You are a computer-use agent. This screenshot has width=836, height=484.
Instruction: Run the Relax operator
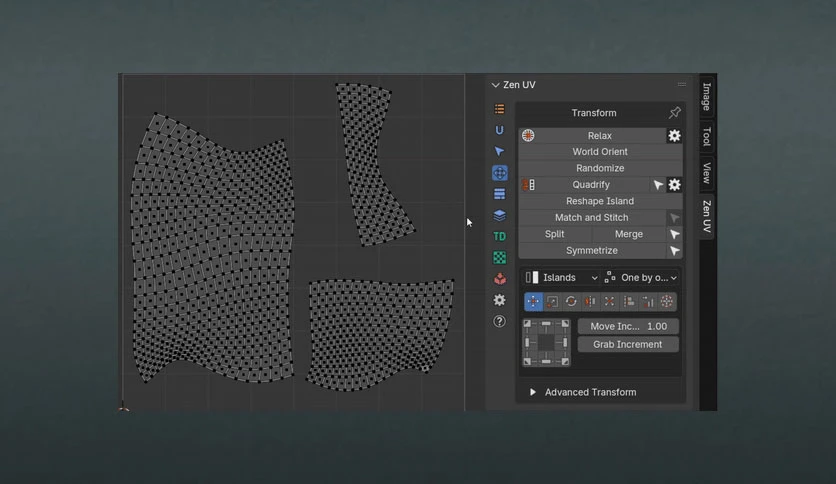tap(600, 135)
